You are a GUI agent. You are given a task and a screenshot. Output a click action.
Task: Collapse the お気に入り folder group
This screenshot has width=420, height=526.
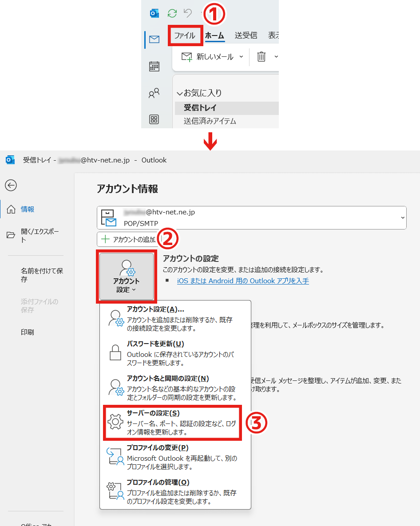[180, 93]
